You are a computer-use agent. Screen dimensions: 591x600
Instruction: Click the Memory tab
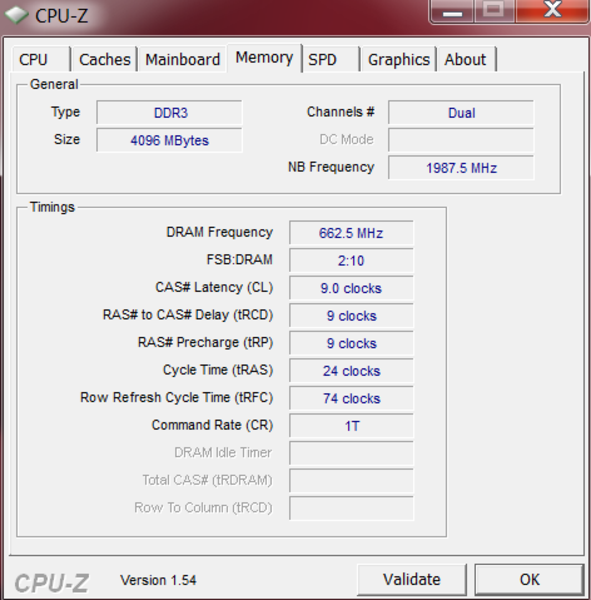click(264, 58)
